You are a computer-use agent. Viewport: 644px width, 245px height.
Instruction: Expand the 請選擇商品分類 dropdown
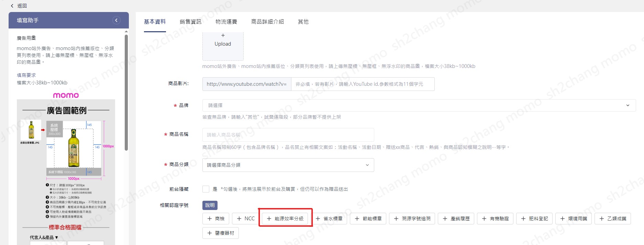point(288,165)
